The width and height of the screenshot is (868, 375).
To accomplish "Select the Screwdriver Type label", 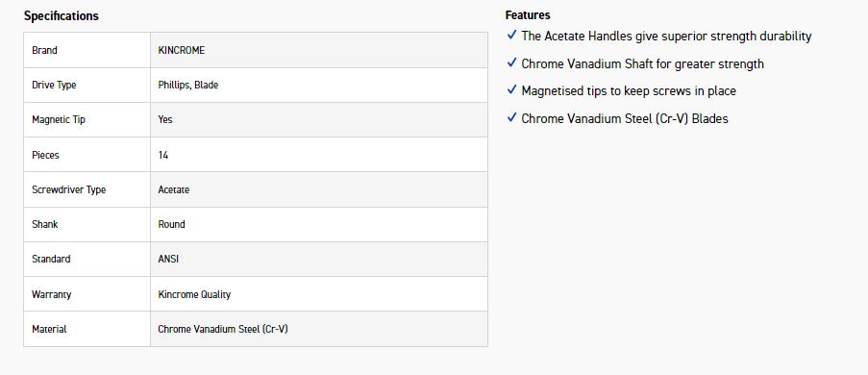I will coord(68,189).
